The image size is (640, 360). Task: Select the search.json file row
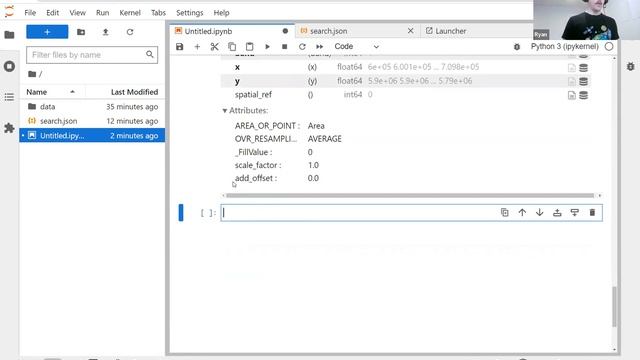tap(92, 121)
